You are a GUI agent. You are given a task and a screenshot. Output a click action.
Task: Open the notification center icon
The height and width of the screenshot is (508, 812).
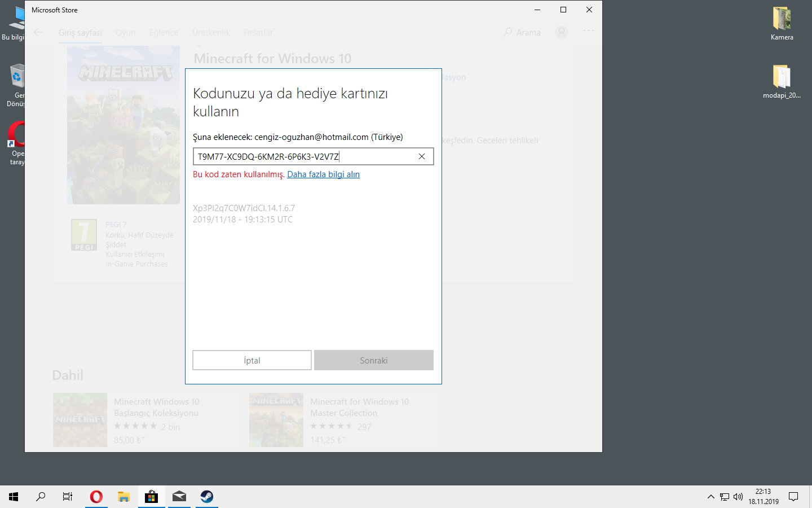click(x=793, y=497)
